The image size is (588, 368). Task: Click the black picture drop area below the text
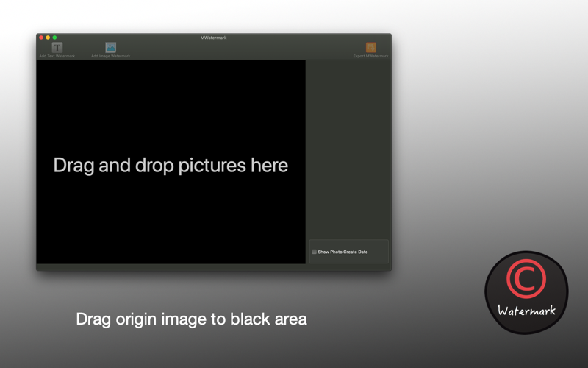point(171,222)
